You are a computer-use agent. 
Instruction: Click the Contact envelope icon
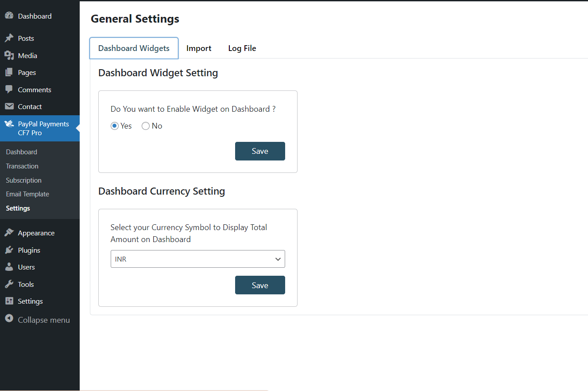9,106
